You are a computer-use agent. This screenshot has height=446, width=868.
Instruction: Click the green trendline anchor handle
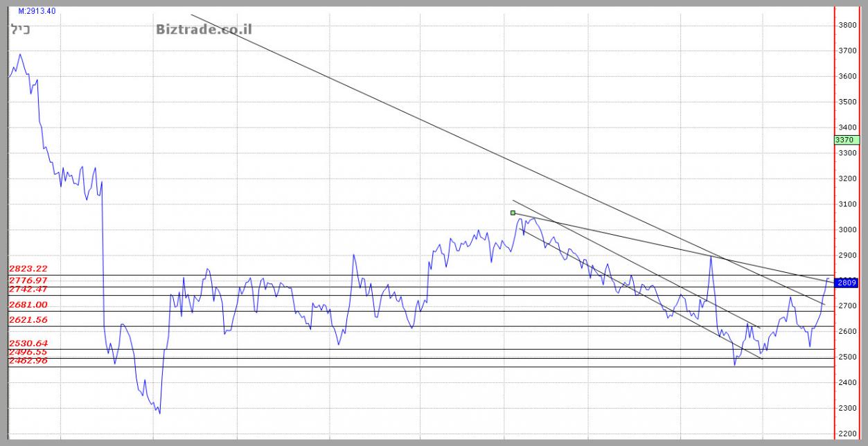[x=513, y=213]
